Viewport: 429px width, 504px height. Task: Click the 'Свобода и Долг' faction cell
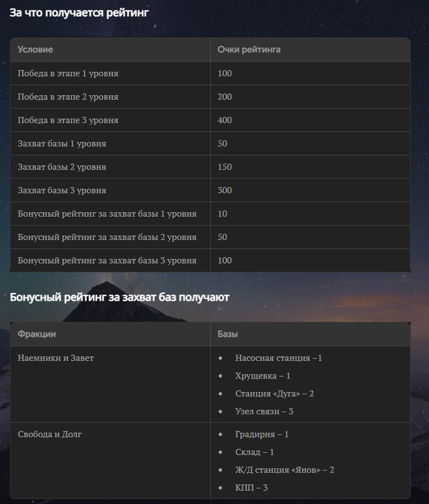(x=111, y=461)
